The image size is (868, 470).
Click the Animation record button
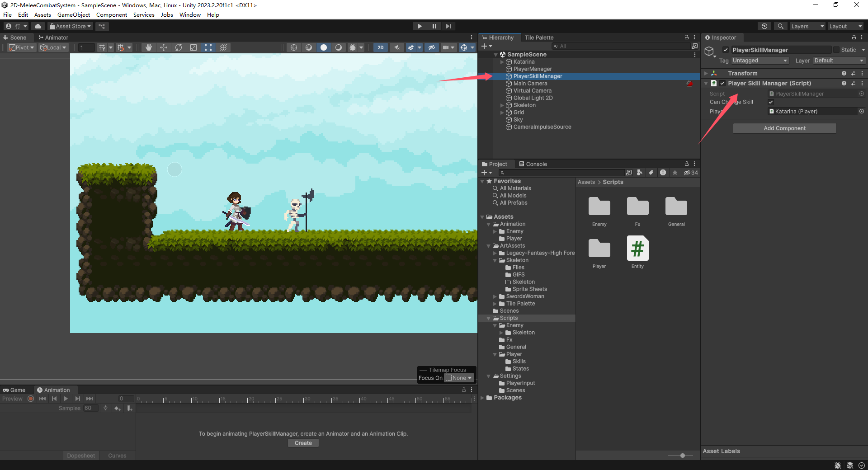(31, 399)
